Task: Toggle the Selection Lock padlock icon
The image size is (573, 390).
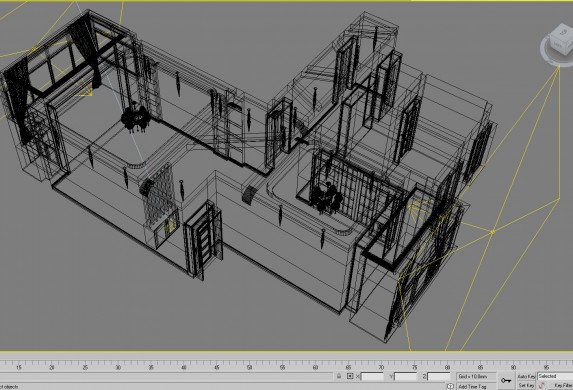Action: [339, 376]
